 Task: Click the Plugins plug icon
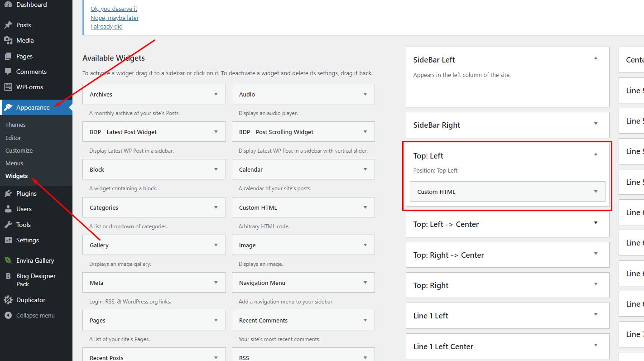[x=8, y=193]
